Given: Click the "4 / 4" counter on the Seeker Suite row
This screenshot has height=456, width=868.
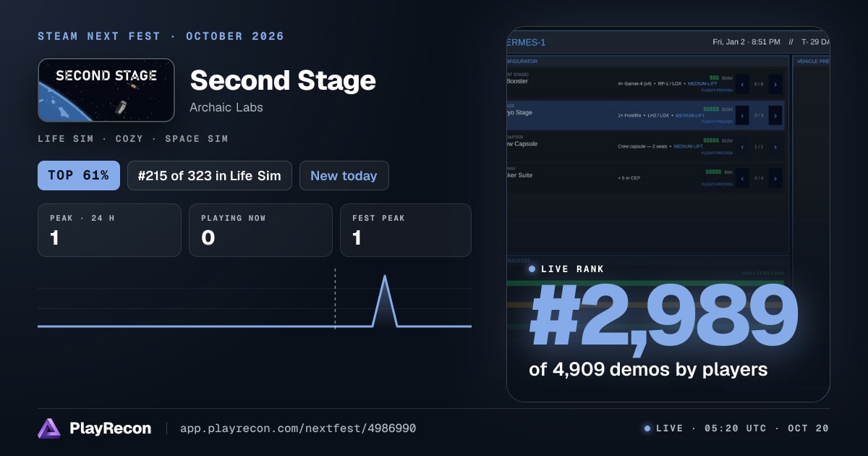Looking at the screenshot, I should tap(759, 178).
